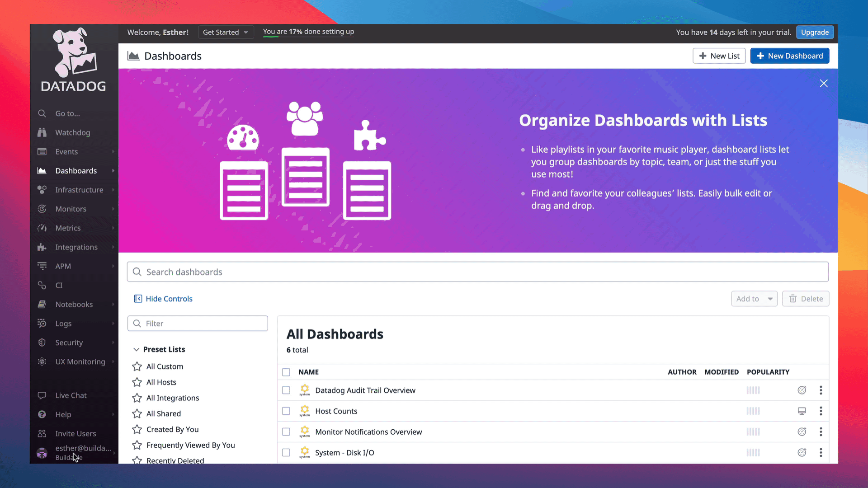This screenshot has width=868, height=488.
Task: Click the user avatar icon
Action: tap(42, 453)
